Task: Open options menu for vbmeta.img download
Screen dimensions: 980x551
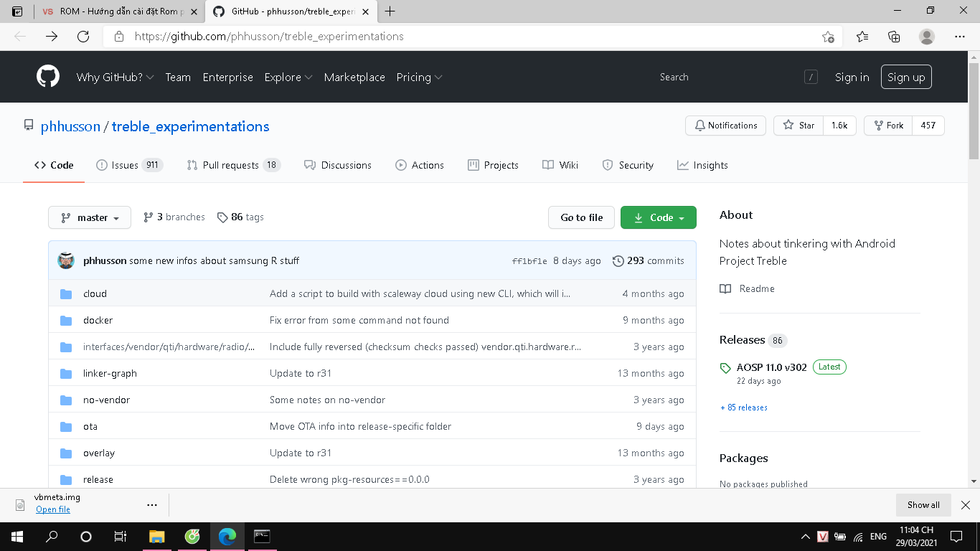Action: [152, 505]
